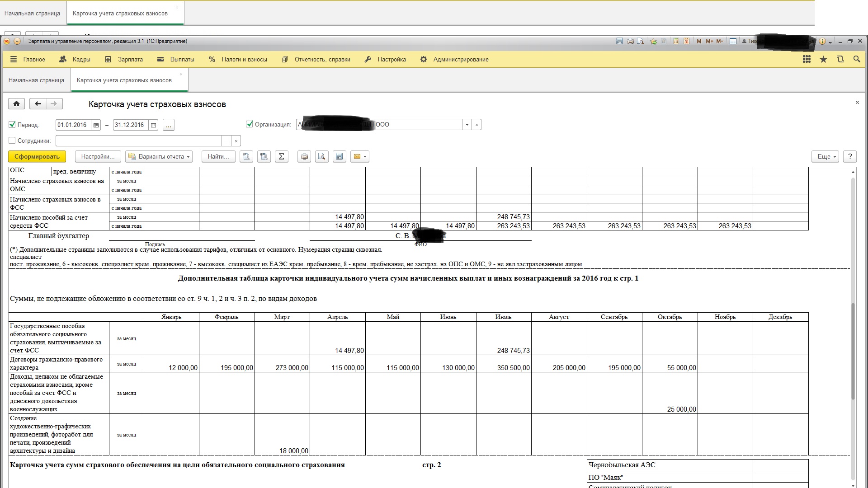The image size is (868, 488).
Task: Click the sigma sum icon
Action: point(282,156)
